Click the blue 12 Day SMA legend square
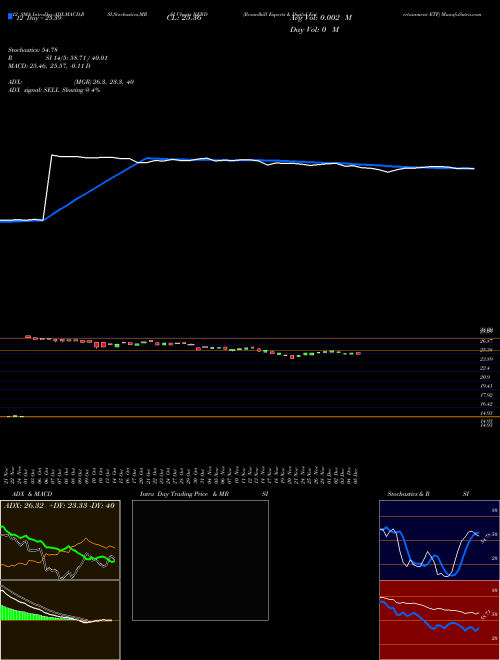 (10, 16)
